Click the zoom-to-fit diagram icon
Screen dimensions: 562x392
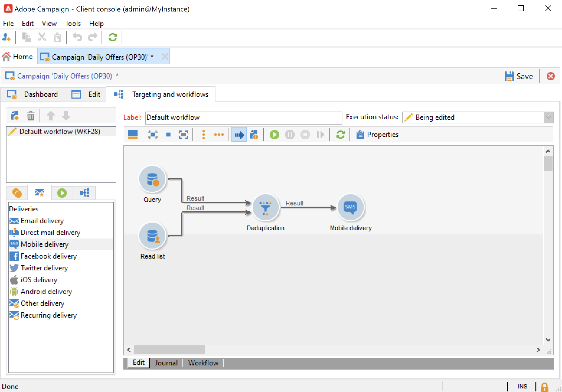[153, 135]
